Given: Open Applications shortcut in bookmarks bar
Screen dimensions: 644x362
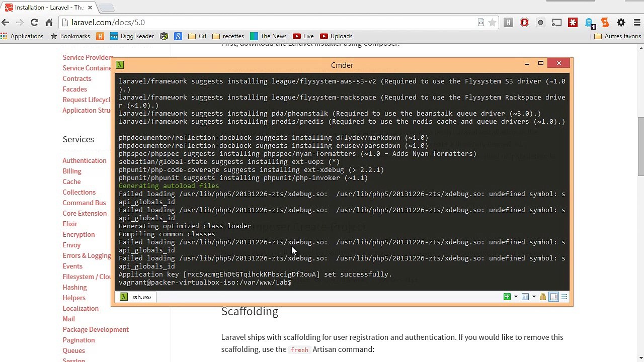Looking at the screenshot, I should [22, 36].
